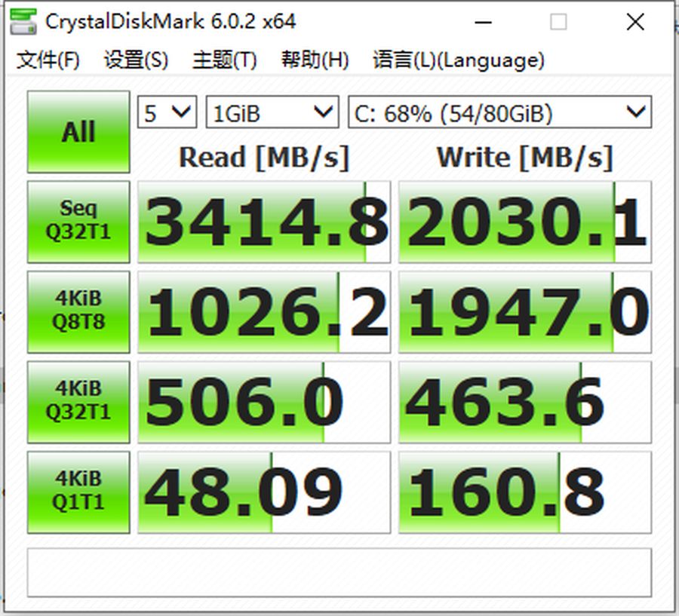The image size is (679, 616).
Task: Expand the test count dropdown showing 5
Action: pos(167,112)
